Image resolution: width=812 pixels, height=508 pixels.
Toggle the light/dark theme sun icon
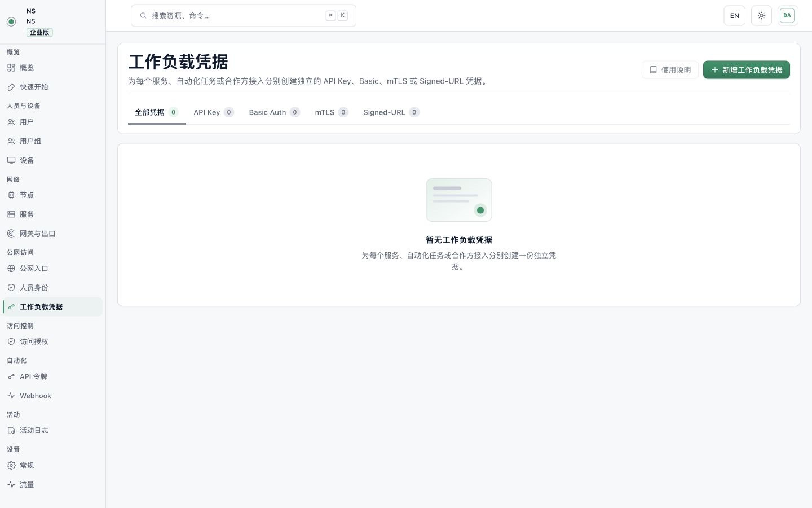pyautogui.click(x=761, y=16)
